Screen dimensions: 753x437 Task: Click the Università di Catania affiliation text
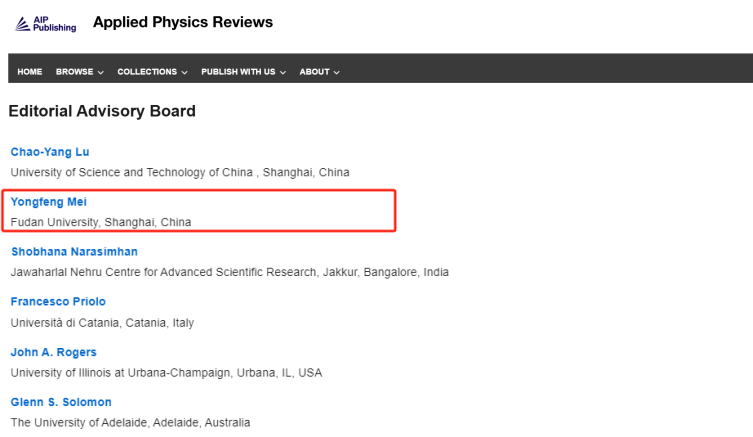point(102,323)
